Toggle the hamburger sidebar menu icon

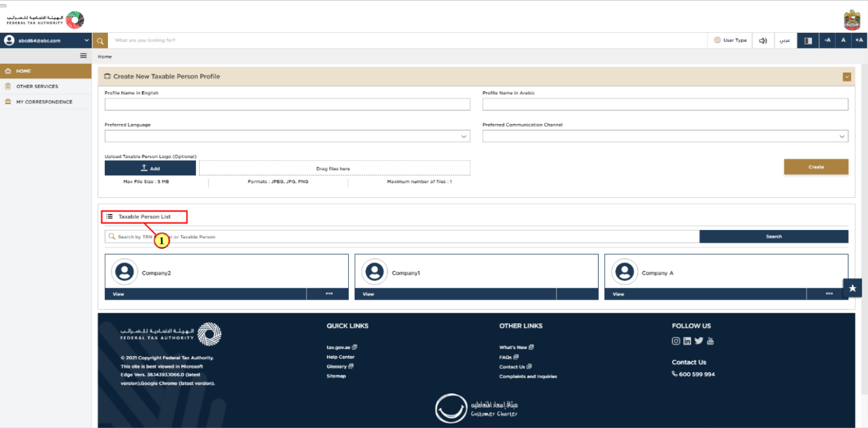pyautogui.click(x=84, y=56)
